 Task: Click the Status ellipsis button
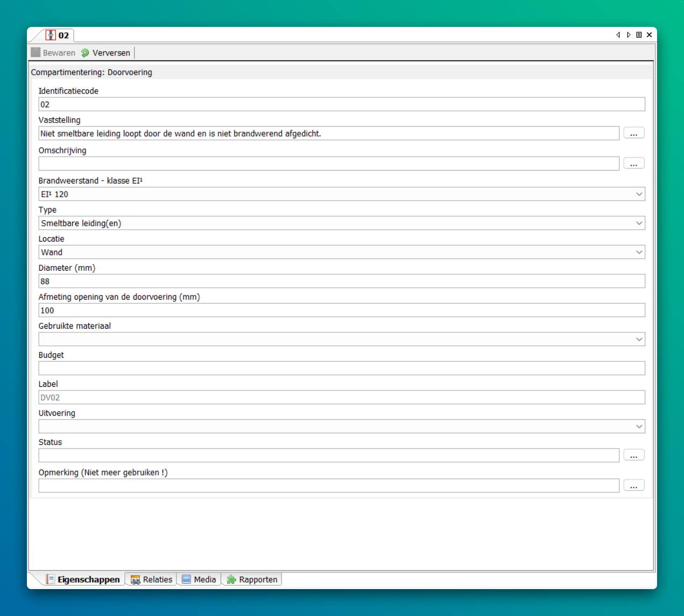633,456
